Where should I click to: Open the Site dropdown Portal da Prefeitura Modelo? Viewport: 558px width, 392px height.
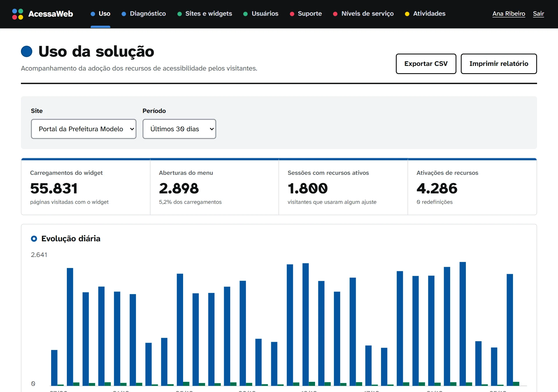[x=84, y=129]
